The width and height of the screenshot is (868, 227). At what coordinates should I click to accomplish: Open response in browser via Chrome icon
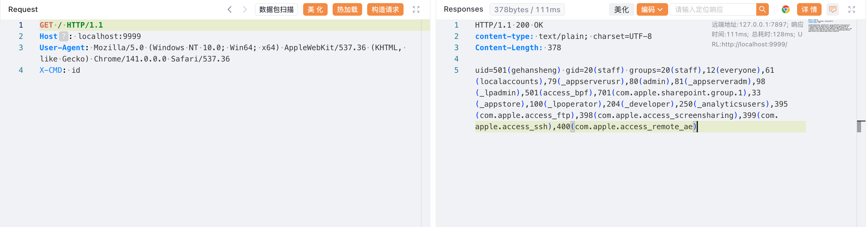pyautogui.click(x=785, y=9)
